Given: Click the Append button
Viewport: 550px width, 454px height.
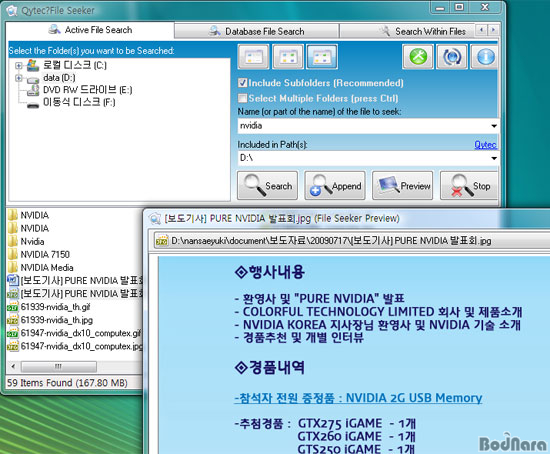Looking at the screenshot, I should click(335, 186).
